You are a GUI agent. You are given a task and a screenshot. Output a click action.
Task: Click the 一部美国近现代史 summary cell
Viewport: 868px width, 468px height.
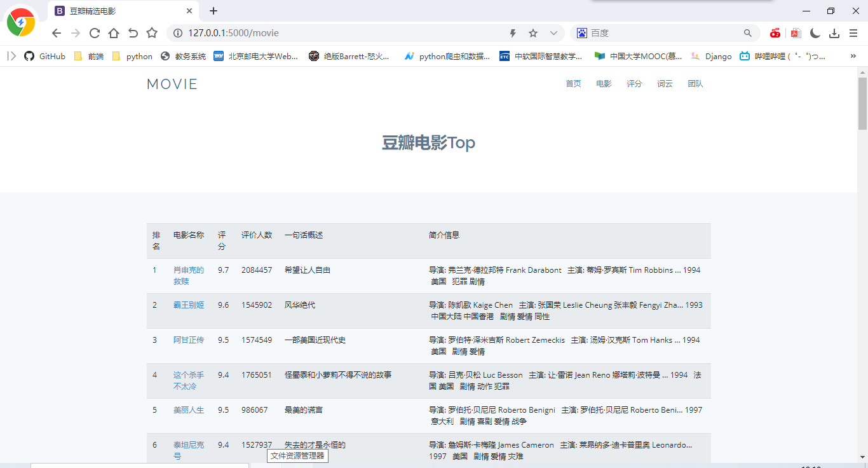pos(315,340)
